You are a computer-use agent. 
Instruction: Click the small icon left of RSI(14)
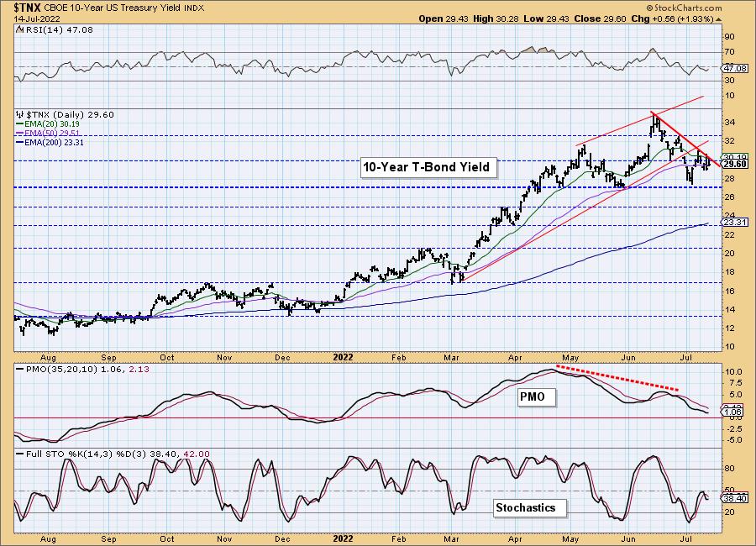[x=19, y=30]
